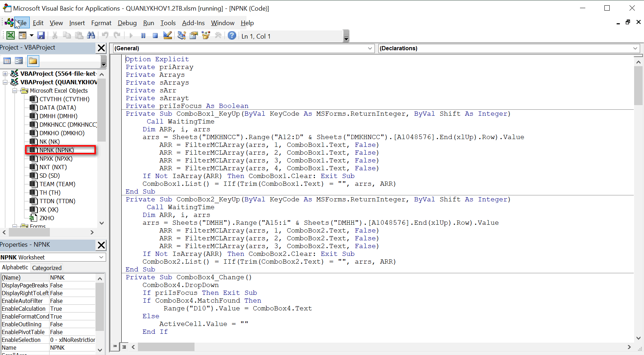Screen dimensions: 644x355
Task: Click View Object icon in Project pane
Action: 19,61
